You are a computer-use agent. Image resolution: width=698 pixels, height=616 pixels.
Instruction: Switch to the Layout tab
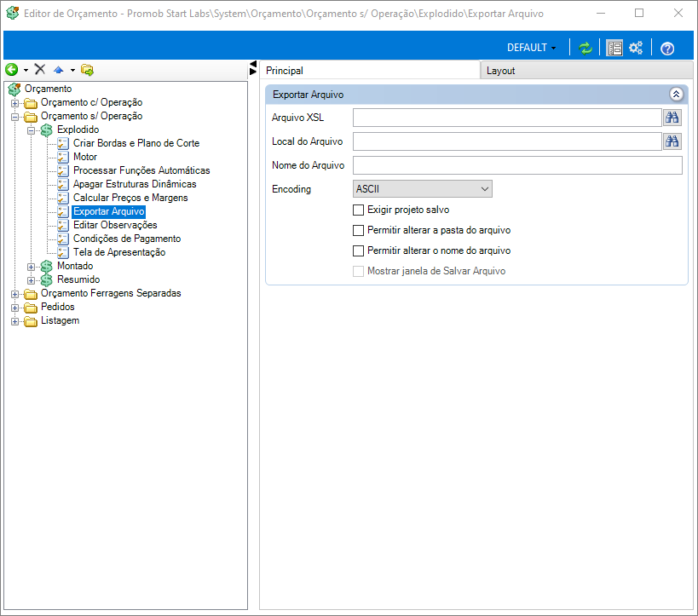coord(500,71)
